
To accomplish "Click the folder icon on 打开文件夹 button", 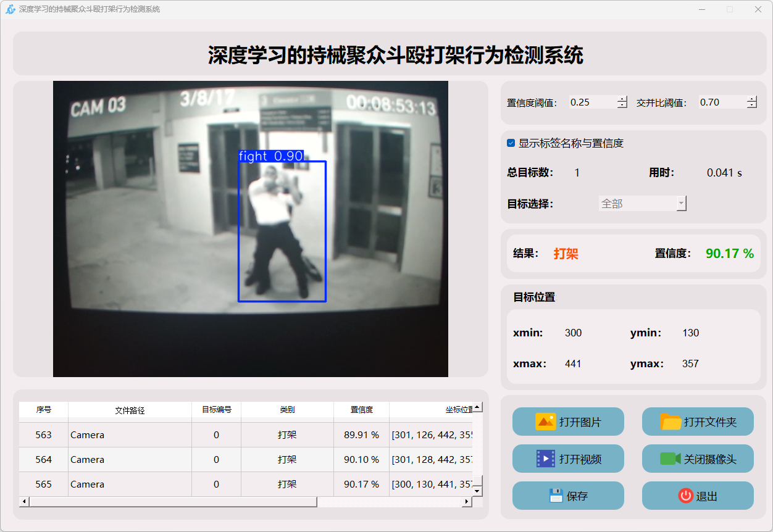I will [671, 422].
